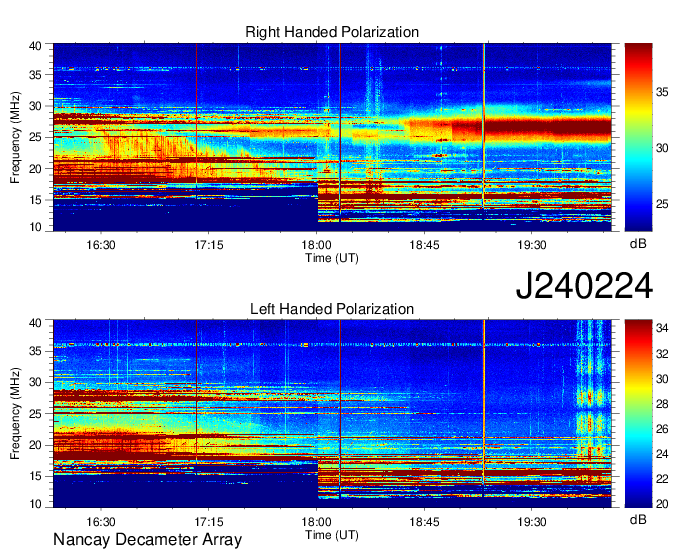The width and height of the screenshot is (680, 552).
Task: Click the 10 MHz tick label on the top plot
Action: [x=36, y=227]
